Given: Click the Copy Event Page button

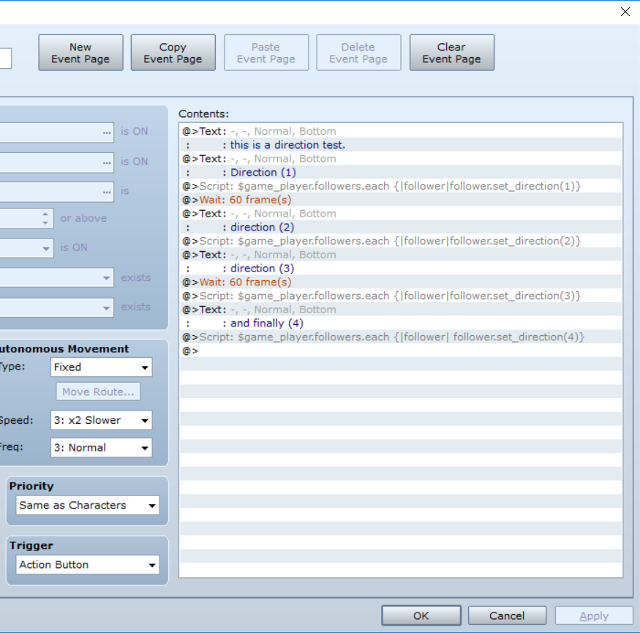Looking at the screenshot, I should tap(173, 53).
